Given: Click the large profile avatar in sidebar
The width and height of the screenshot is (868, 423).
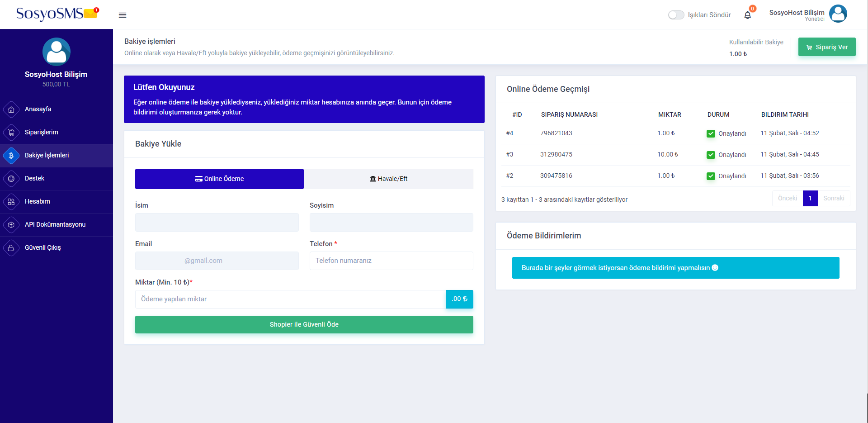Looking at the screenshot, I should (x=57, y=52).
